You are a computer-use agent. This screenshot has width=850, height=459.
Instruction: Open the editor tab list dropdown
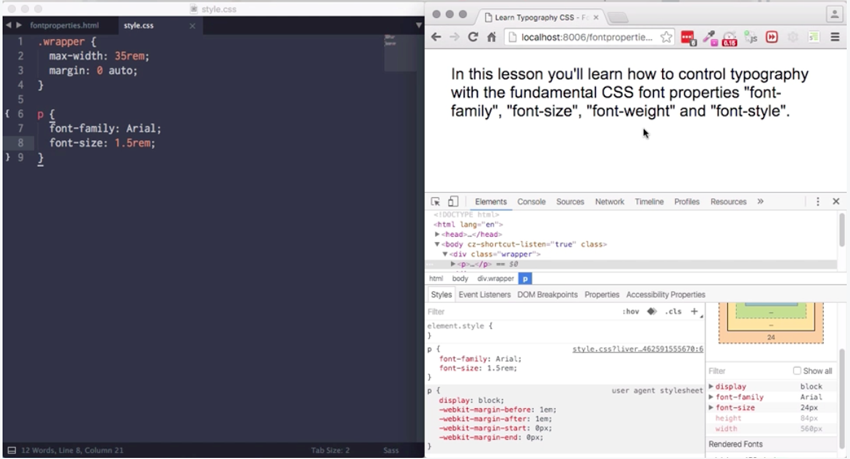418,25
